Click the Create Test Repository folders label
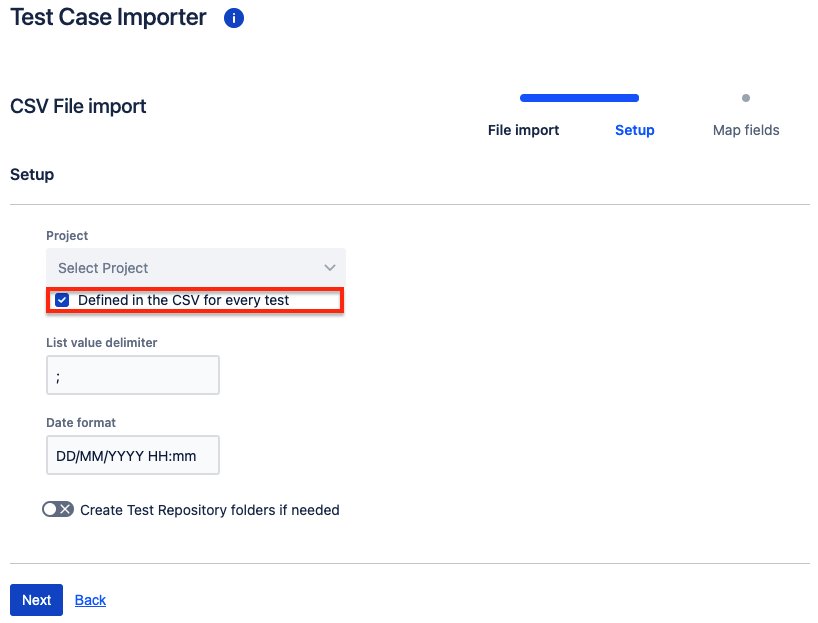This screenshot has height=623, width=818. (x=210, y=510)
